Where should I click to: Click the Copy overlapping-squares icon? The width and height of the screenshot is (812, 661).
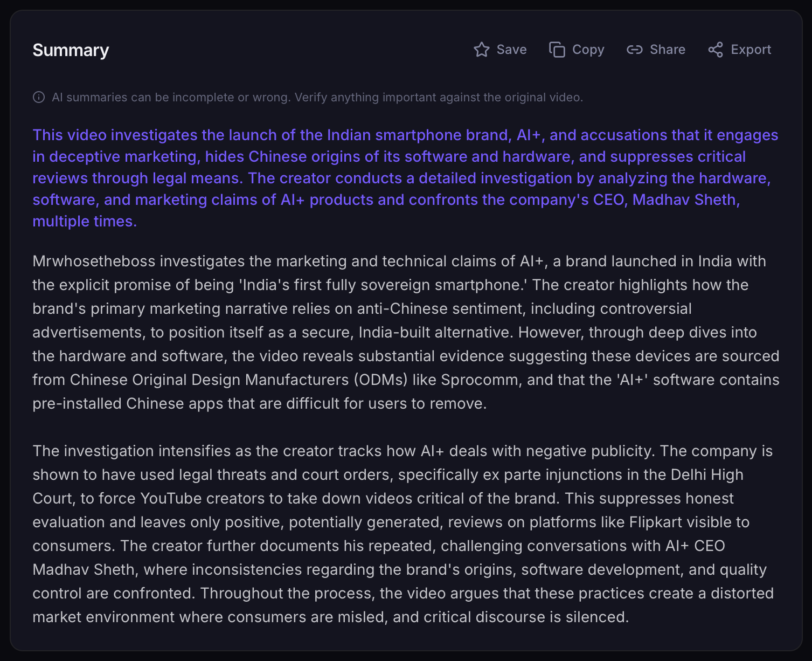coord(557,50)
